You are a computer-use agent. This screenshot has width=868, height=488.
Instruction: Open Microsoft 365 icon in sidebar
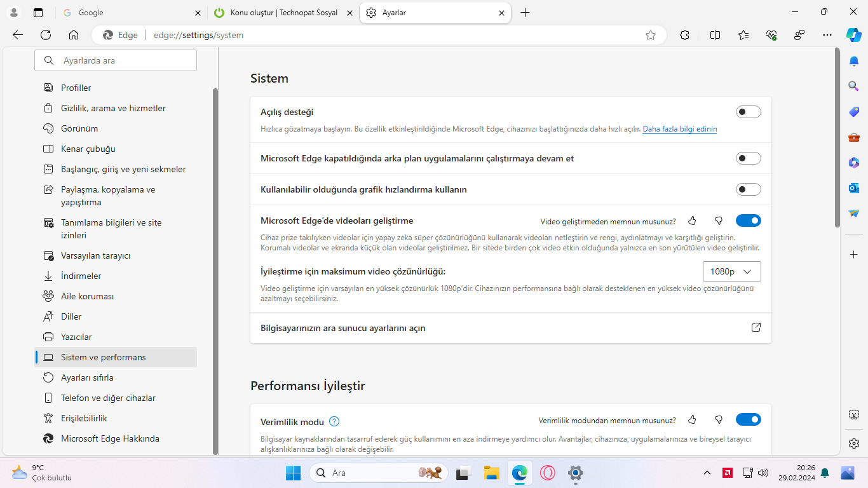(x=854, y=162)
